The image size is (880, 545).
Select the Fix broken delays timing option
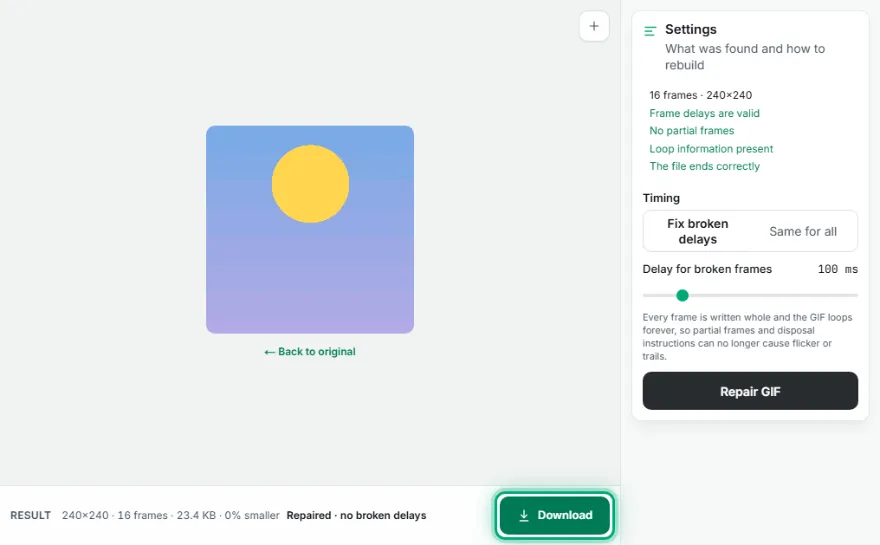[x=697, y=231]
